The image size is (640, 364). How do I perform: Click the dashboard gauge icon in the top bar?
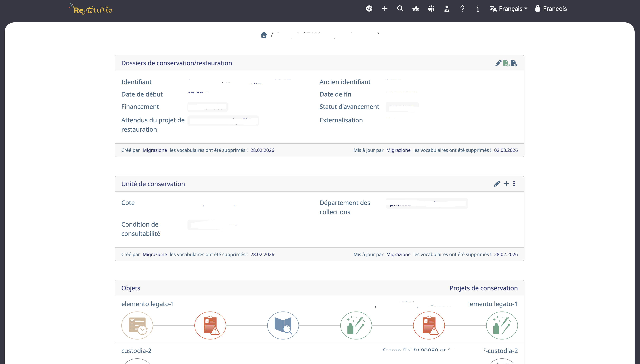pos(369,9)
